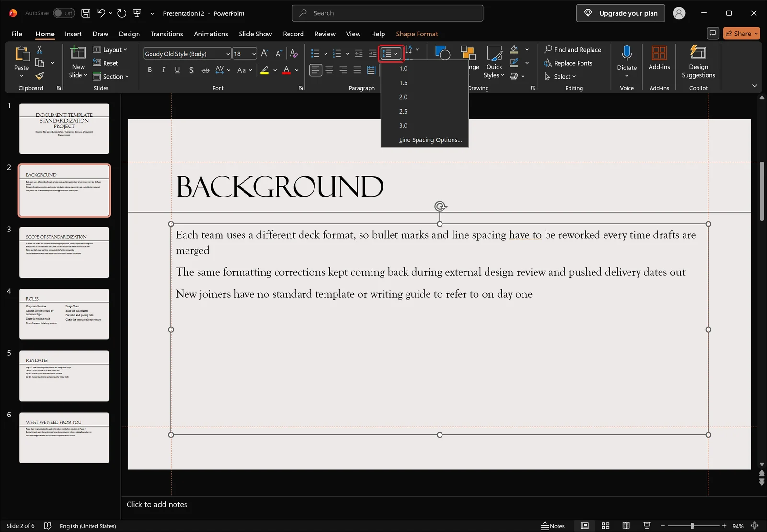Click the Format Painter brush icon
This screenshot has height=532, width=767.
click(x=39, y=76)
